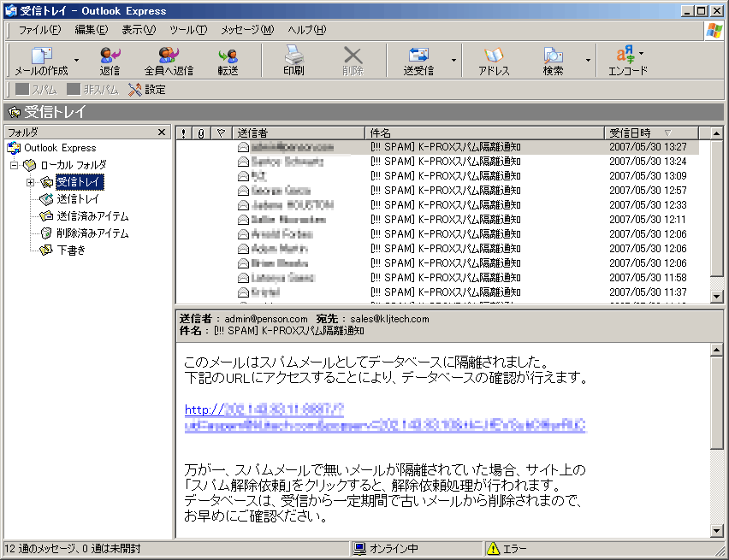This screenshot has height=560, width=729.
Task: Select message received 2007/05/30 13:24
Action: (x=437, y=162)
